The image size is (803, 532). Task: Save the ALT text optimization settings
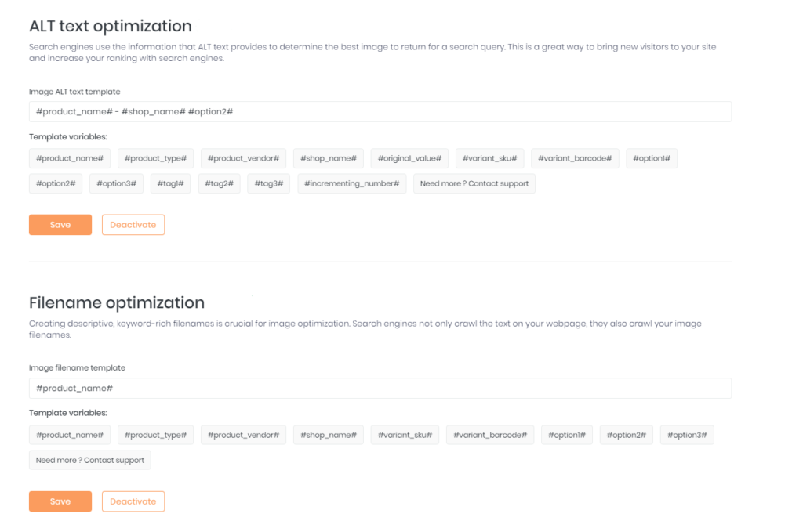coord(60,225)
